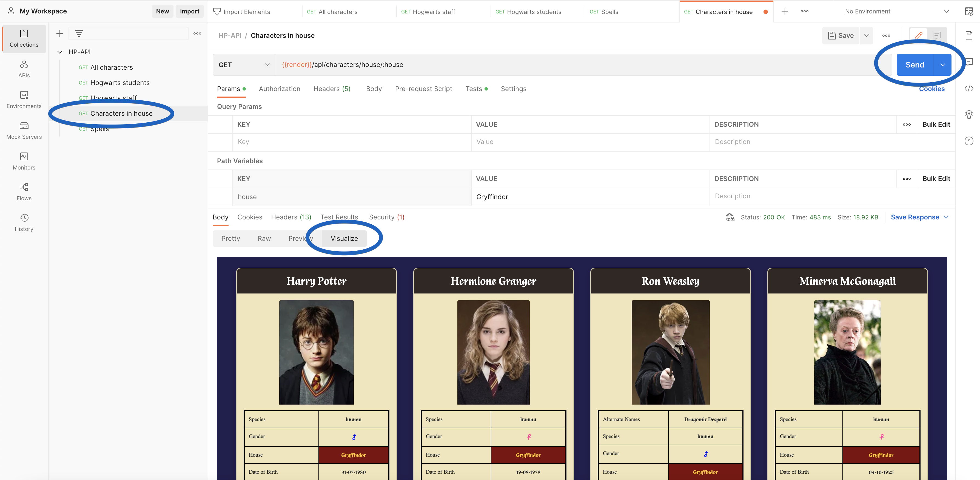Open the request more actions menu beside Save
Viewport: 980px width, 480px height.
point(886,35)
